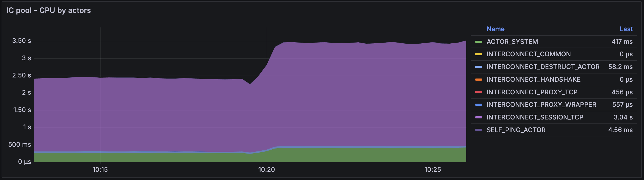644x180 pixels.
Task: Click the light blue INTERCONNECT_DESTRUCT_ACTOR color marker
Action: coord(479,67)
